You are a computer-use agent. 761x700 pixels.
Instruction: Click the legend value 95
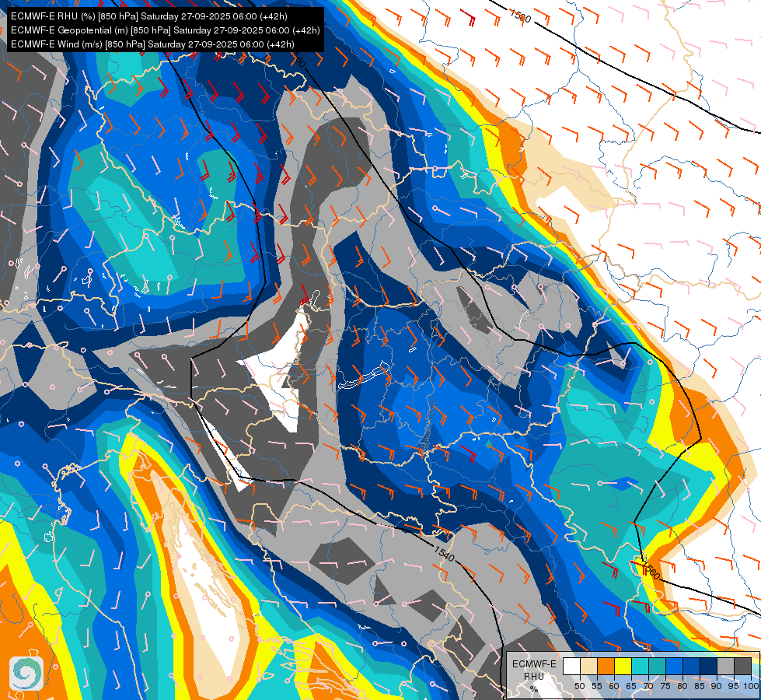point(733,686)
